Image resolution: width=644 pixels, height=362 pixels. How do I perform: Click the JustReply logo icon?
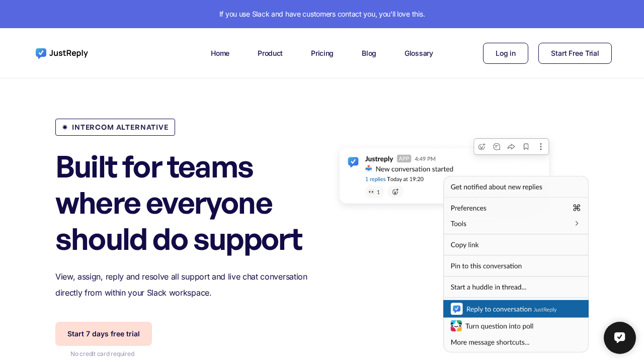click(x=41, y=53)
